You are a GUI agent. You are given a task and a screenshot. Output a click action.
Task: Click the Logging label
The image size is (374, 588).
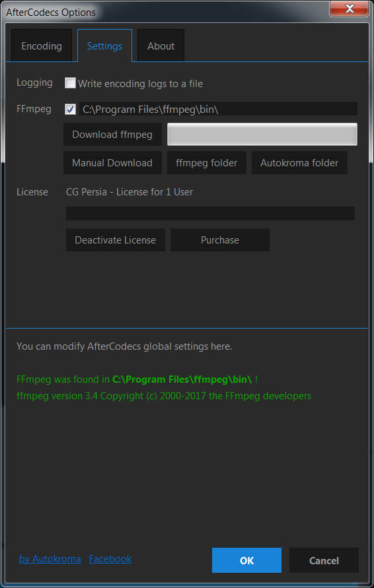pyautogui.click(x=34, y=82)
